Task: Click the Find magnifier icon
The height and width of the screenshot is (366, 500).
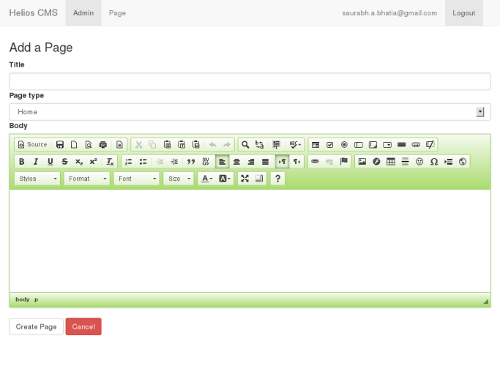Action: click(245, 145)
